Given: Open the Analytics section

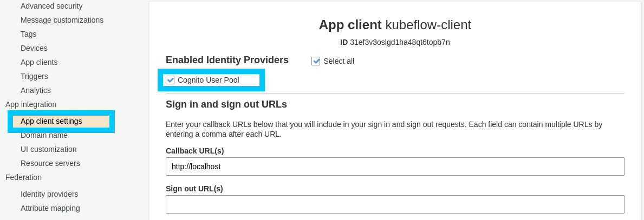Looking at the screenshot, I should (x=36, y=90).
